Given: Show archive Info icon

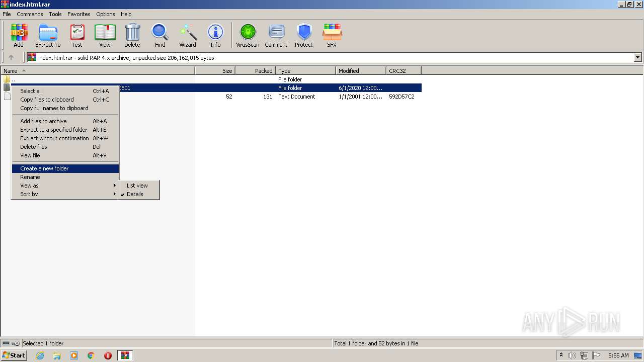Looking at the screenshot, I should [x=215, y=36].
